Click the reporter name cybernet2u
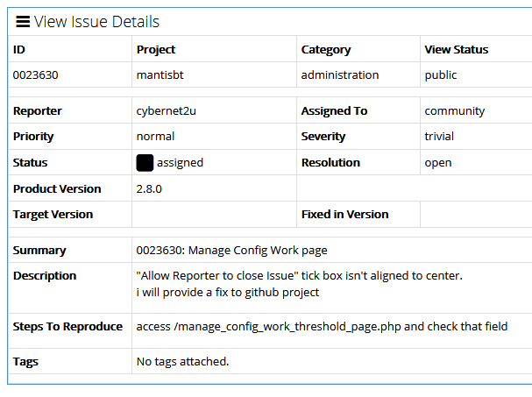The image size is (532, 397). click(168, 111)
